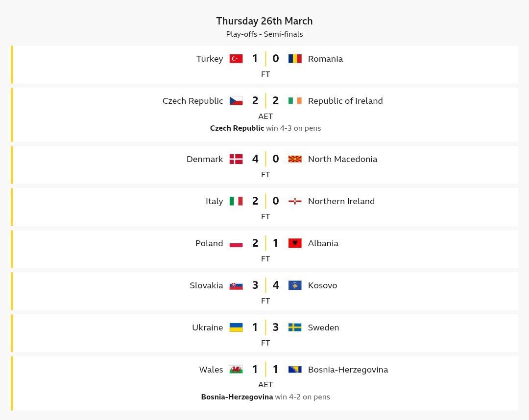
Task: Select the Poland team name
Action: [209, 243]
